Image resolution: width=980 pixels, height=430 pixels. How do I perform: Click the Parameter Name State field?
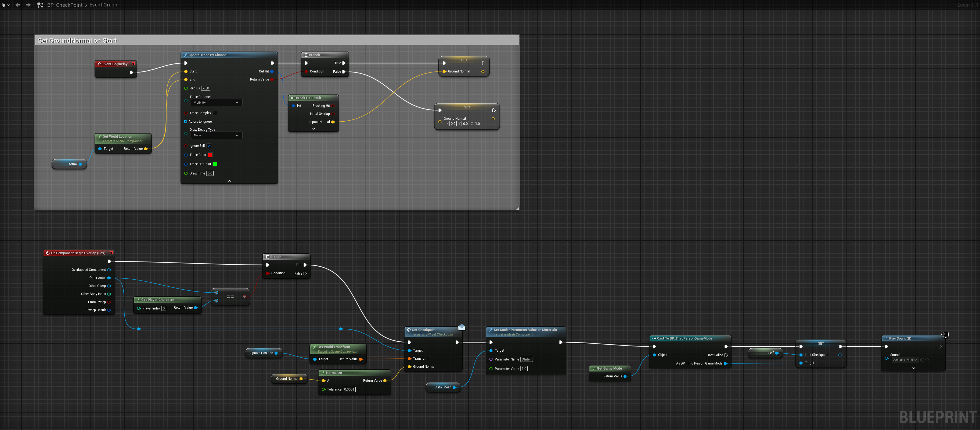pos(527,359)
